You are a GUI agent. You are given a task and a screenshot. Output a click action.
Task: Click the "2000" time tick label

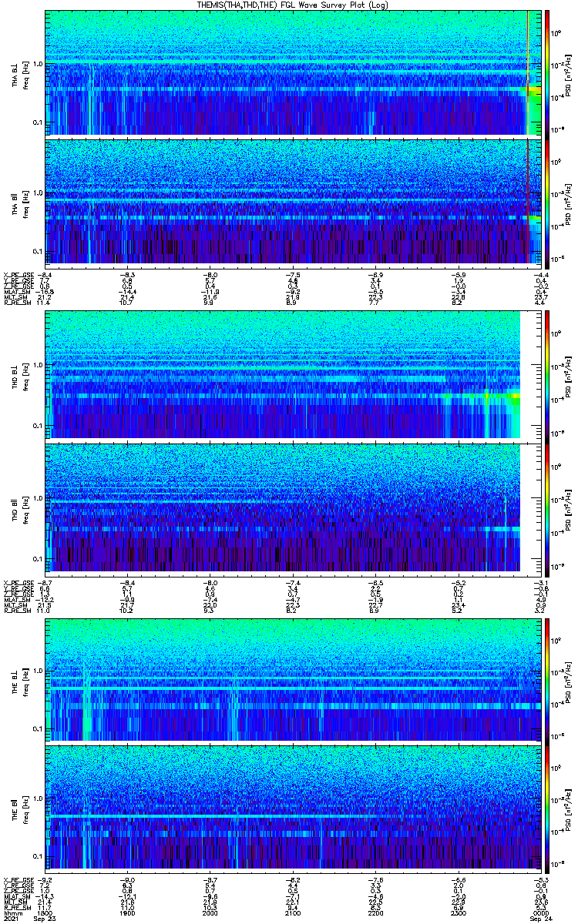210,912
